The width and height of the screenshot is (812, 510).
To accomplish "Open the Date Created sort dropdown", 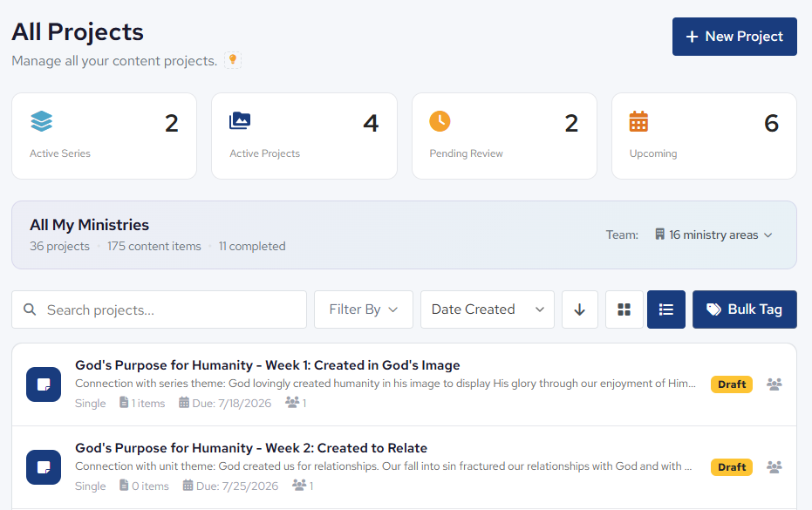I will 488,309.
